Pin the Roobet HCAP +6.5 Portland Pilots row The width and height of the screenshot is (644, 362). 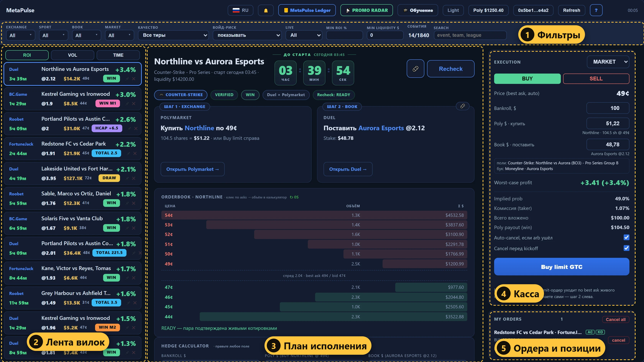129,128
